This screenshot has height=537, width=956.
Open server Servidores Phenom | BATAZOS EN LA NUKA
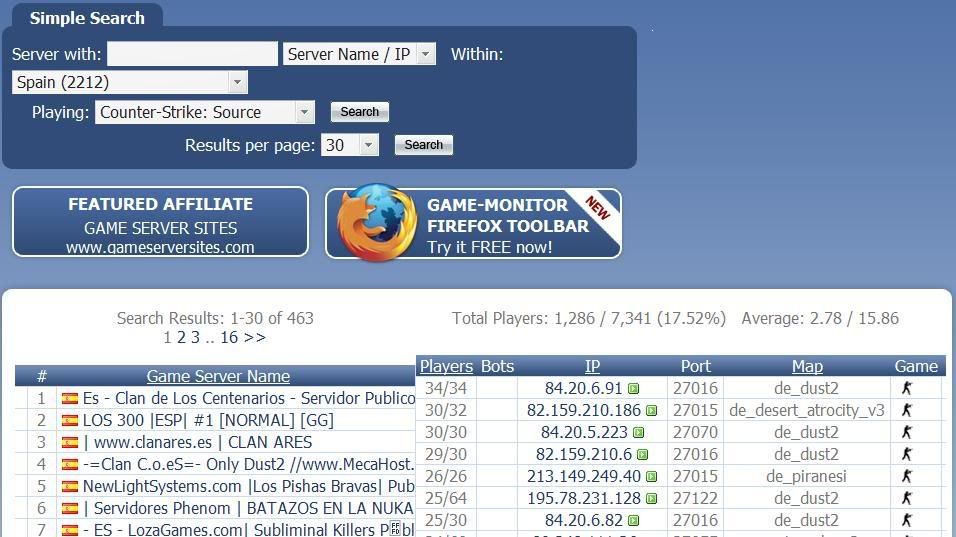point(249,508)
